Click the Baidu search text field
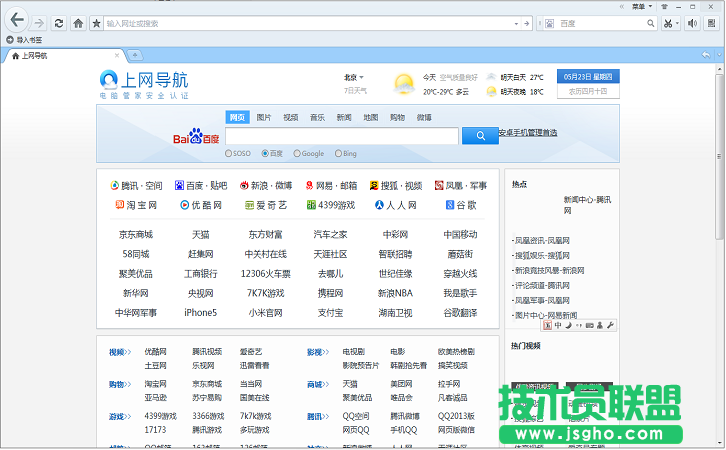This screenshot has width=726, height=450. coord(342,136)
